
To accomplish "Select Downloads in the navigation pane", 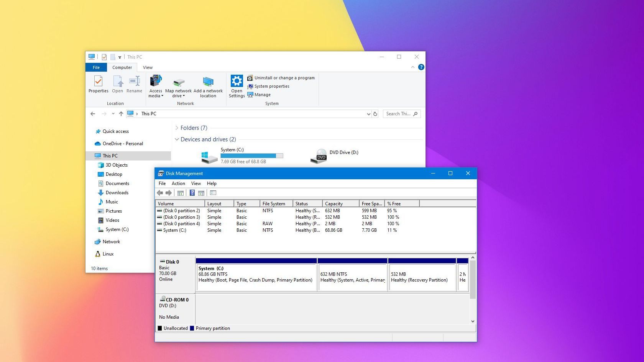I will tap(113, 193).
